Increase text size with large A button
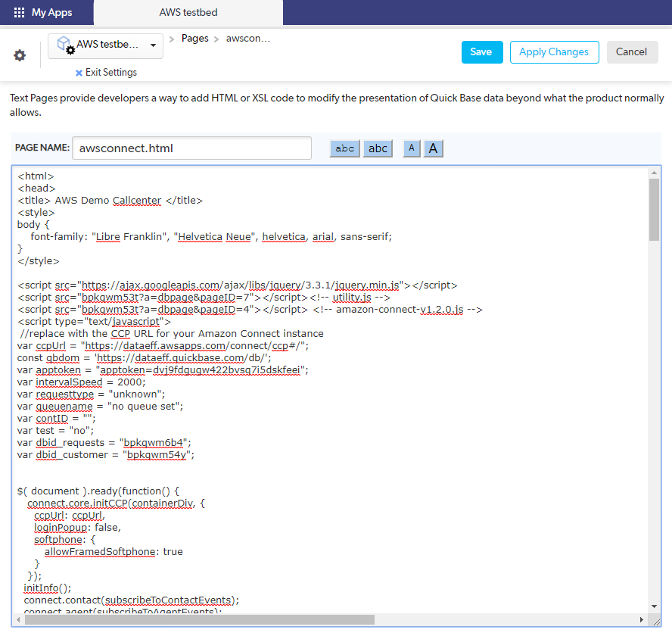672x636 pixels. pos(434,148)
